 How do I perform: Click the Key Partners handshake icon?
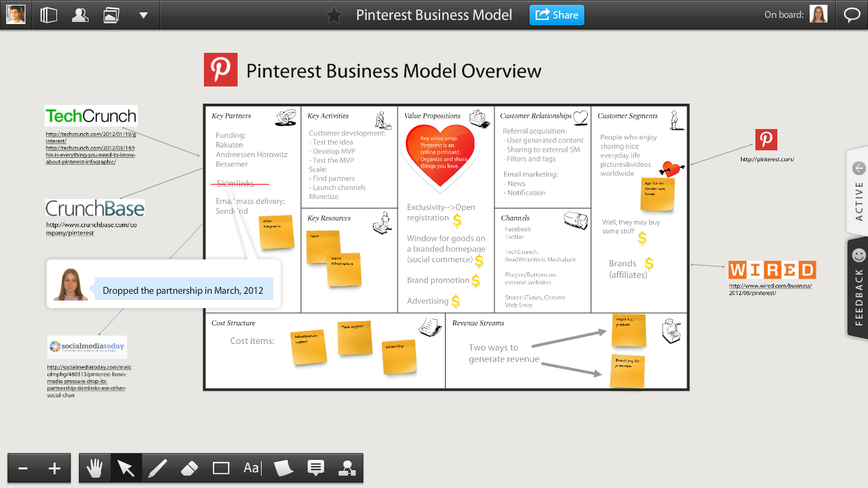coord(286,119)
